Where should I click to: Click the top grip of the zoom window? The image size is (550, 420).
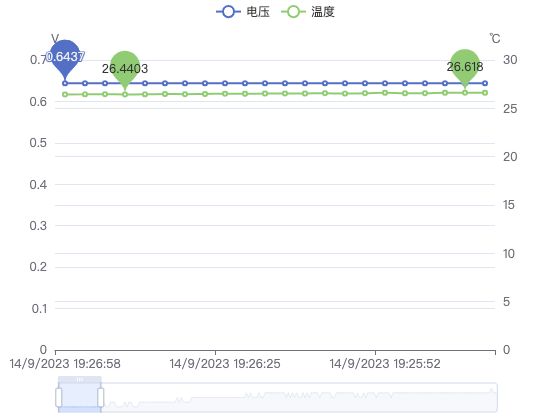pos(80,380)
